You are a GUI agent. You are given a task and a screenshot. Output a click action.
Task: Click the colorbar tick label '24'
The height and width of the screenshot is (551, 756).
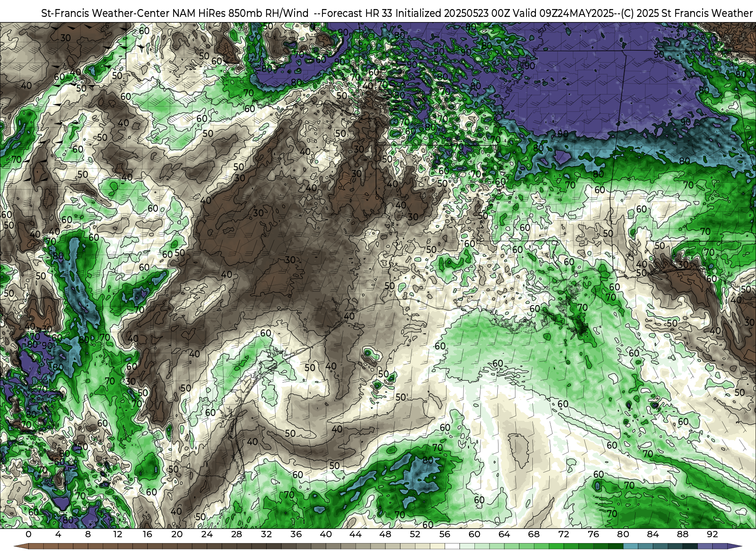(x=207, y=534)
